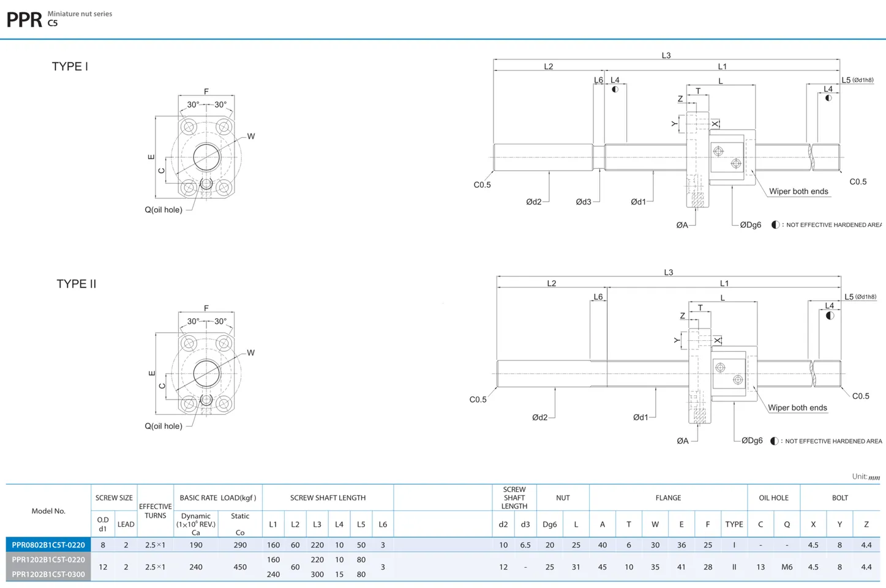The height and width of the screenshot is (588, 886).
Task: Click the nut L value 31
Action: click(576, 567)
